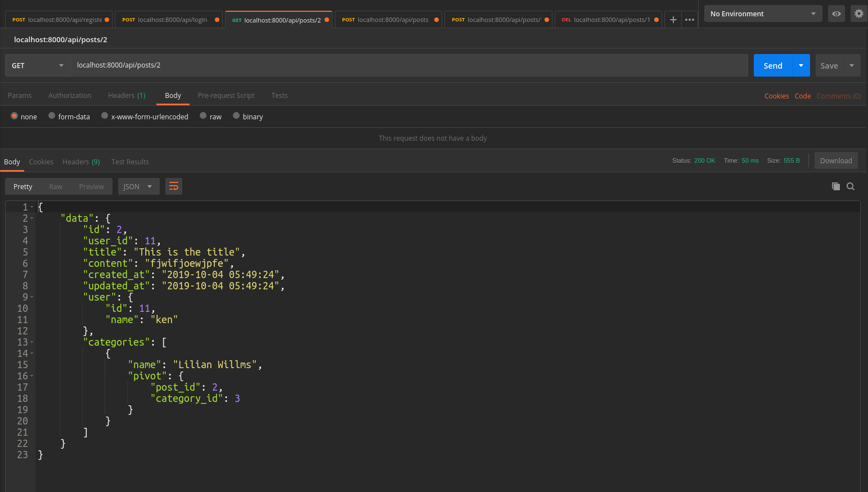Click the request URL input field
Screen dimensions: 868x492
coord(409,65)
